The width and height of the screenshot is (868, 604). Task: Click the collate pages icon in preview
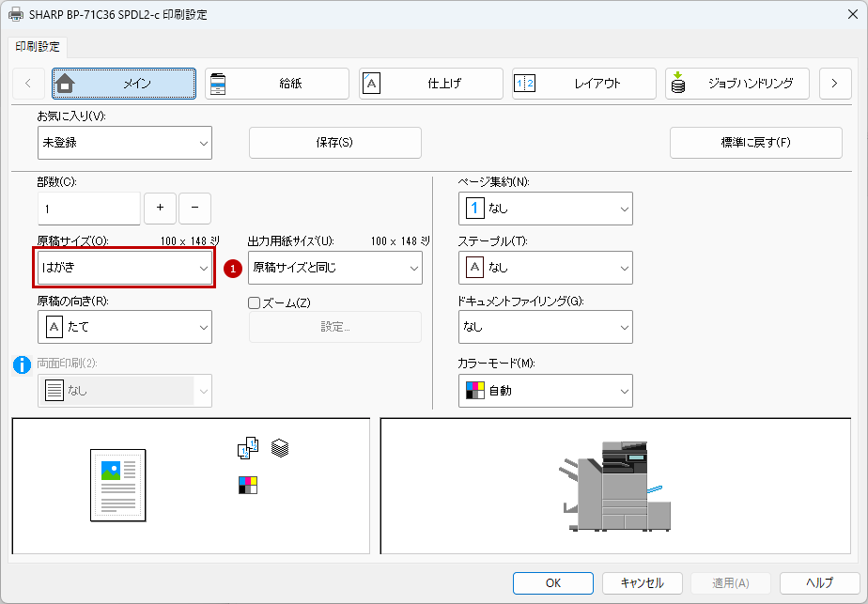[247, 449]
